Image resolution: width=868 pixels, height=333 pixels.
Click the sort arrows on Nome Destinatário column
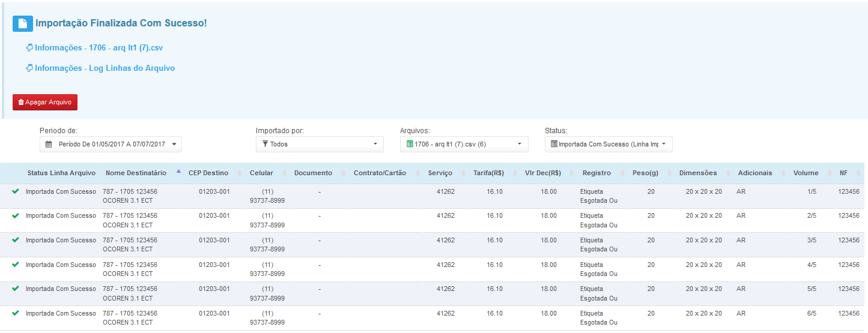point(178,172)
